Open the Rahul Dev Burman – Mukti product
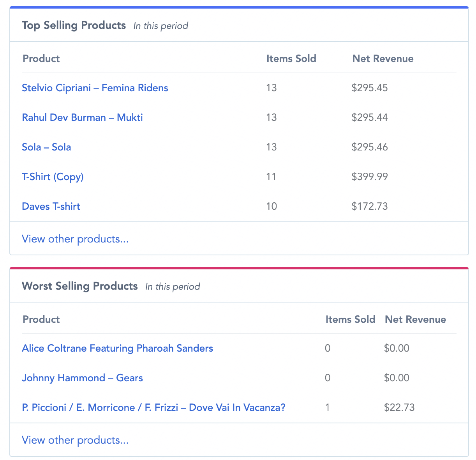The image size is (476, 460). click(x=82, y=117)
